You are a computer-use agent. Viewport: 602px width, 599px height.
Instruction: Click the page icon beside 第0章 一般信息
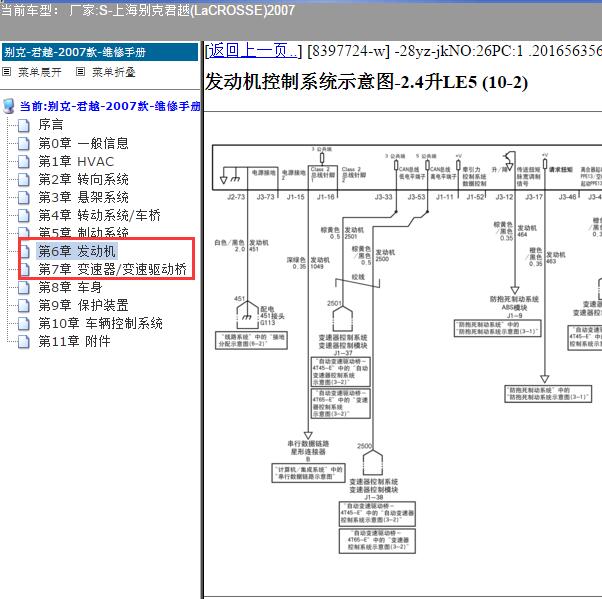[x=24, y=144]
